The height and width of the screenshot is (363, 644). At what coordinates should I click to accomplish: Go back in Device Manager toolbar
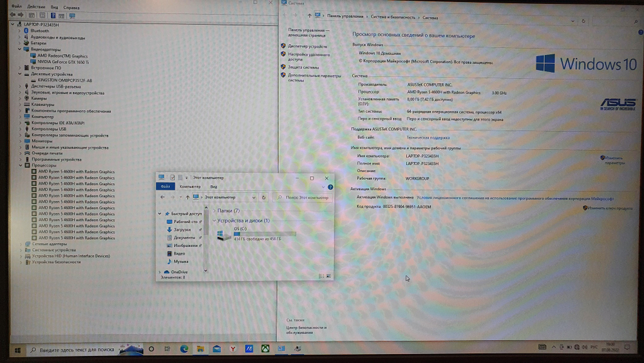[13, 15]
